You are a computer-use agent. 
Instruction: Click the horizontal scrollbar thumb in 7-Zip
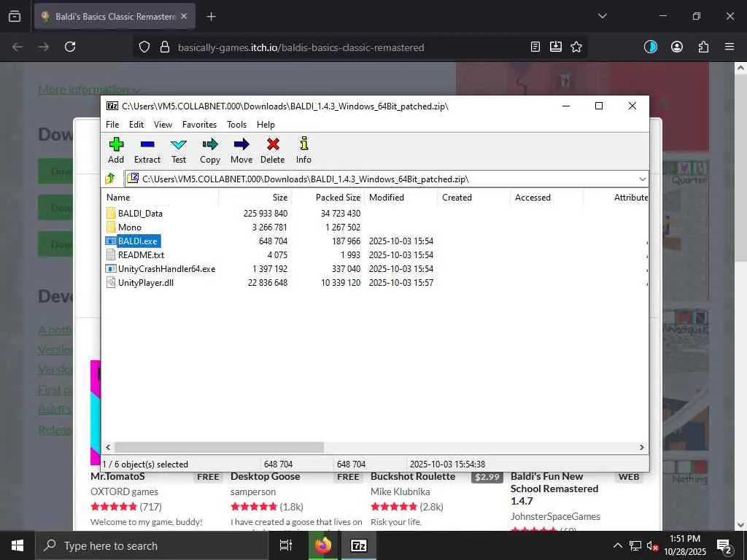(x=219, y=447)
